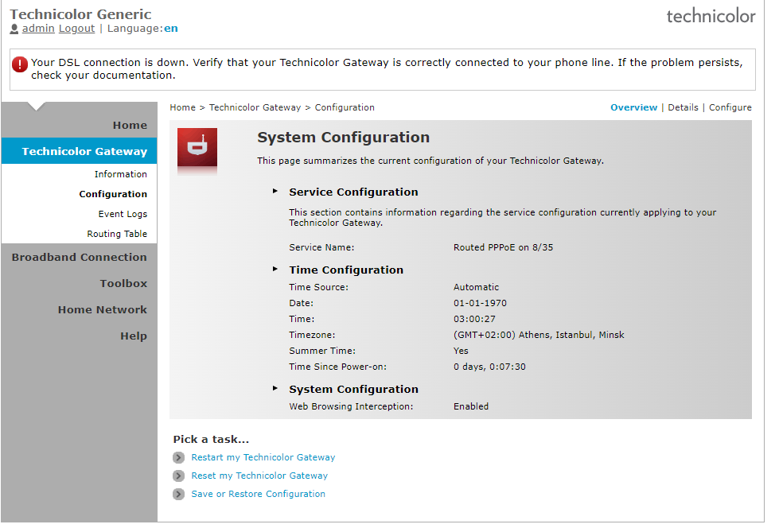This screenshot has width=779, height=532.
Task: Open the Event Logs page
Action: [123, 214]
